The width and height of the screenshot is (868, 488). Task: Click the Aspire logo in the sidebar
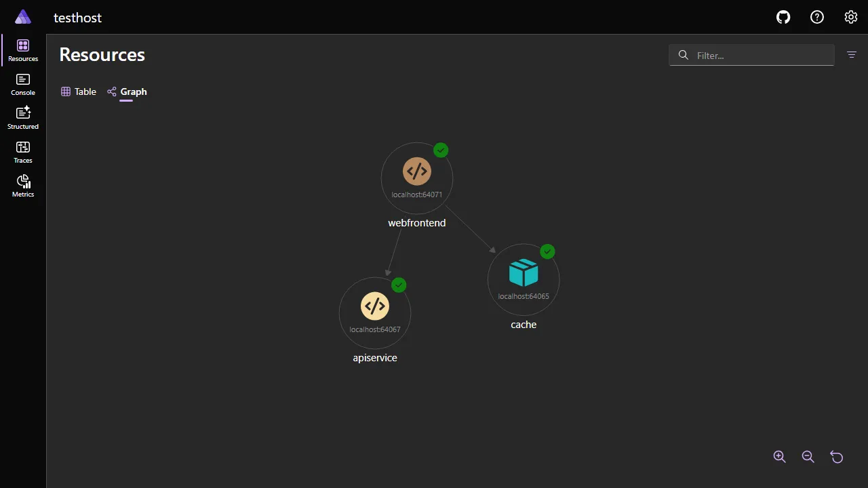pyautogui.click(x=22, y=16)
